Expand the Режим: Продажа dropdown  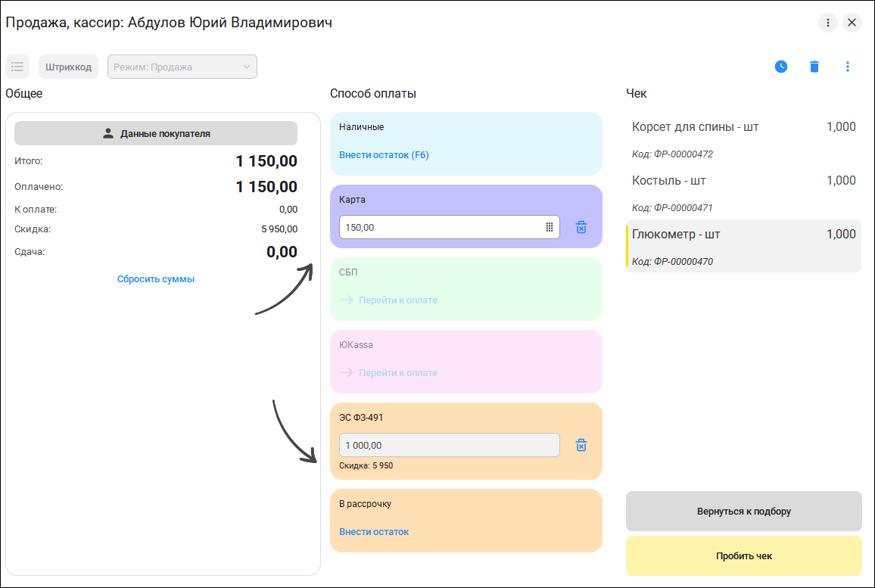click(182, 67)
